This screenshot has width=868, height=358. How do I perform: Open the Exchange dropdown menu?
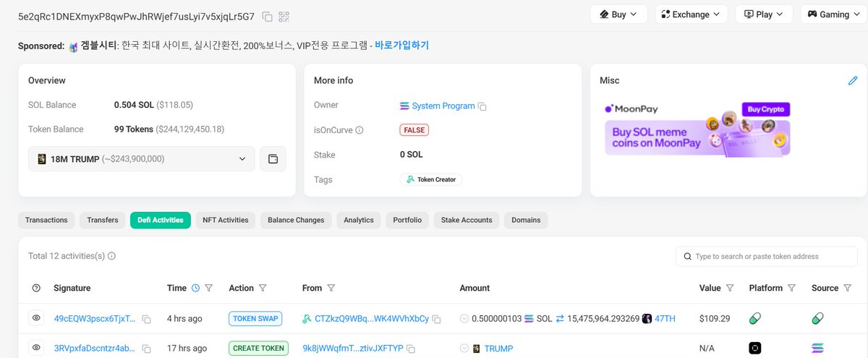coord(692,14)
